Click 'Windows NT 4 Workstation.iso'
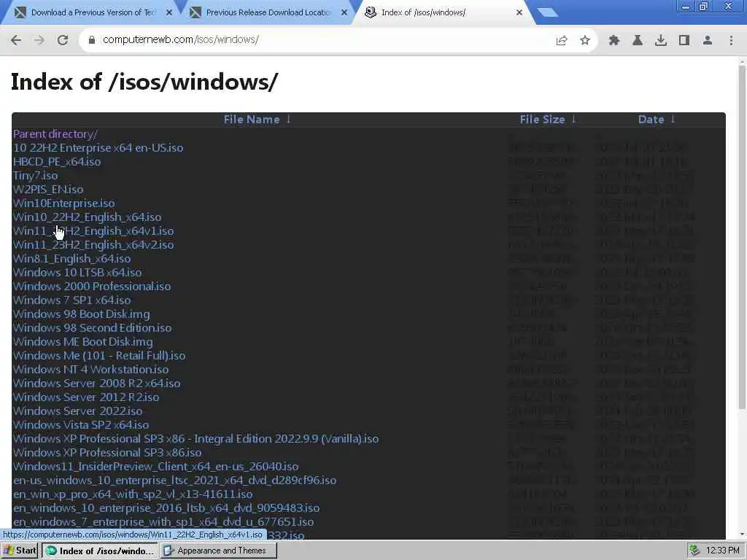The width and height of the screenshot is (747, 560). tap(90, 370)
